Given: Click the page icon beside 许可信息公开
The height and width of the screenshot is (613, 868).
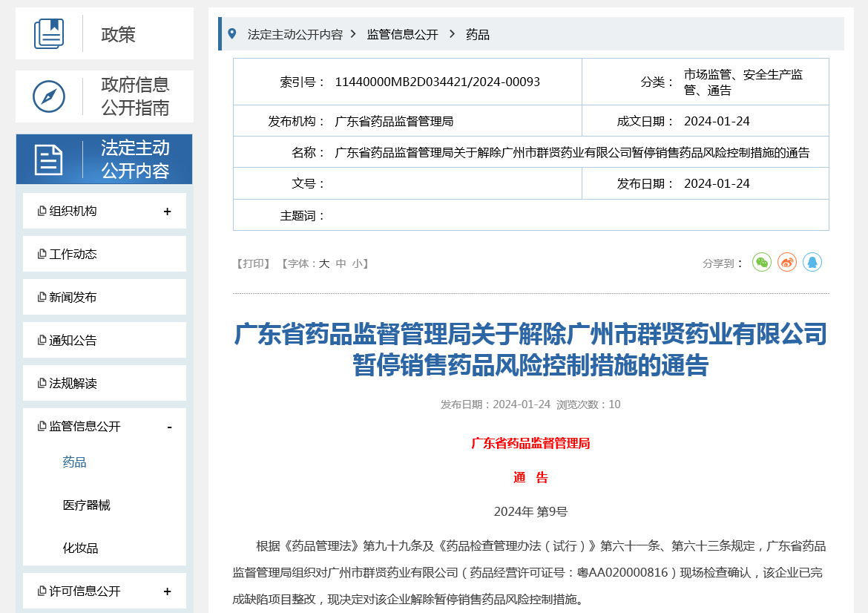Looking at the screenshot, I should (x=42, y=591).
